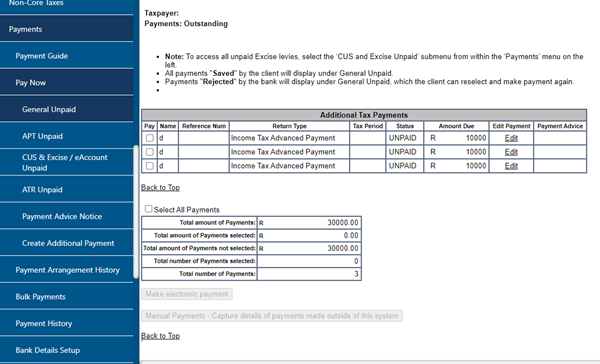Tick the third row's Pay checkbox

point(150,166)
